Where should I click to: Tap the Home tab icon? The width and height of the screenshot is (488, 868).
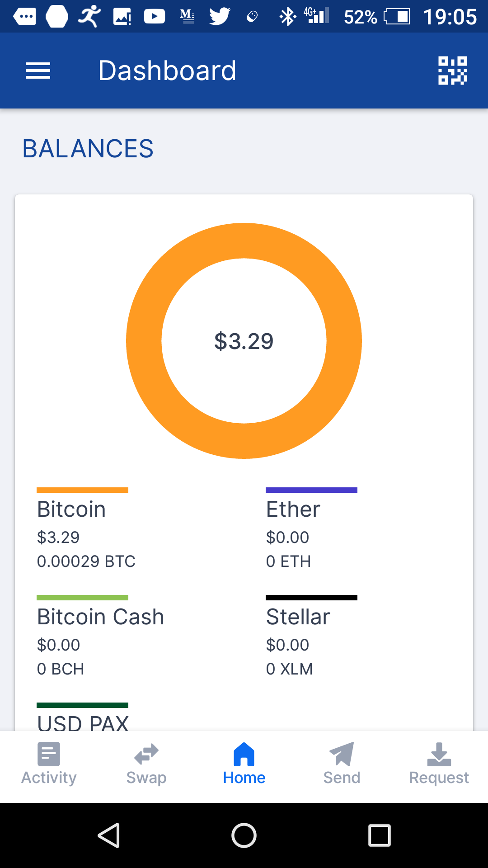(x=244, y=755)
